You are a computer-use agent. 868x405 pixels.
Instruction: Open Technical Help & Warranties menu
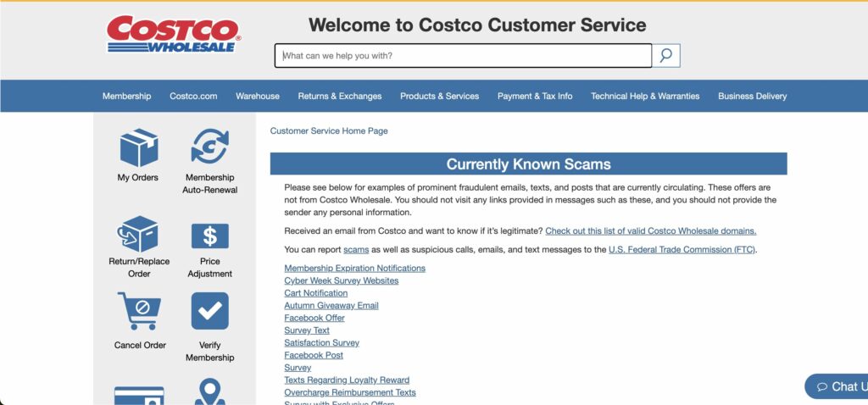pos(645,96)
